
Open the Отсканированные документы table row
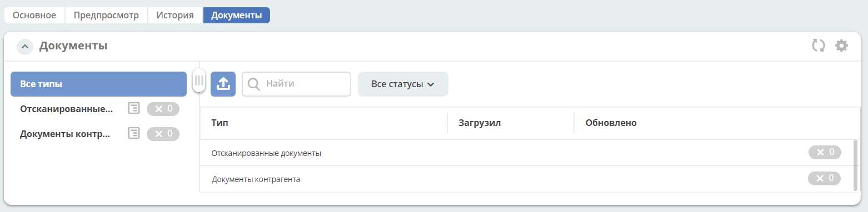point(526,153)
